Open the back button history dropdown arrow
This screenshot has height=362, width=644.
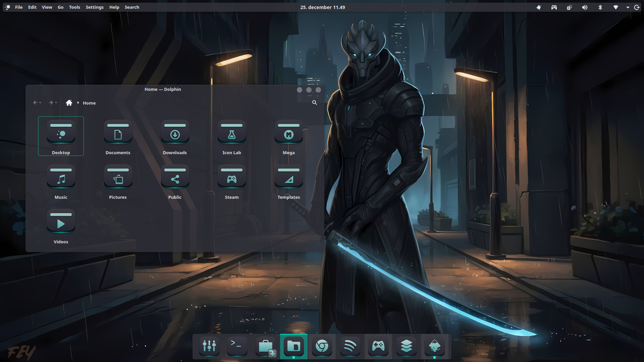pyautogui.click(x=40, y=103)
